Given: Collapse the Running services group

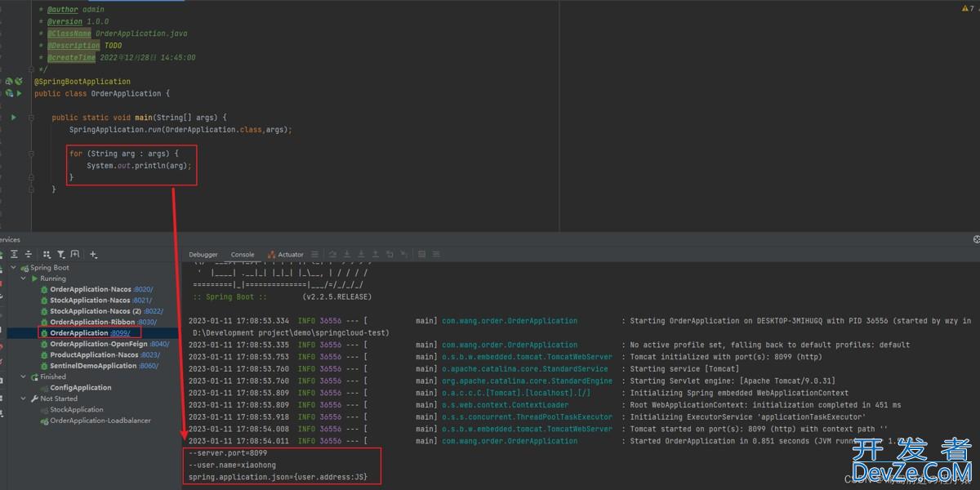Looking at the screenshot, I should coord(24,278).
